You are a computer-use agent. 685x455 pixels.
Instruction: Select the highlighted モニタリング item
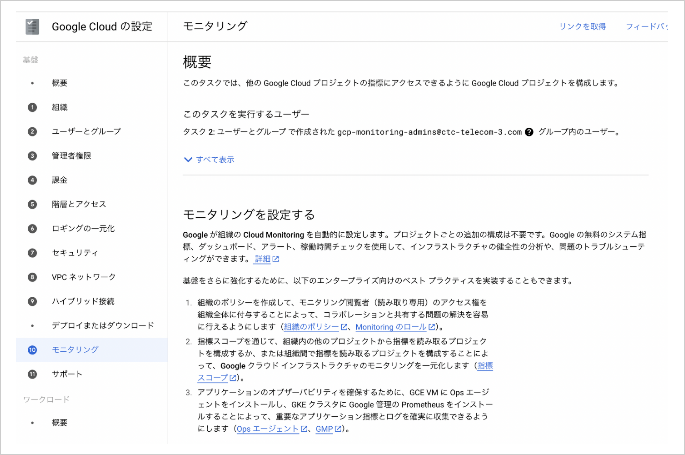click(92, 350)
